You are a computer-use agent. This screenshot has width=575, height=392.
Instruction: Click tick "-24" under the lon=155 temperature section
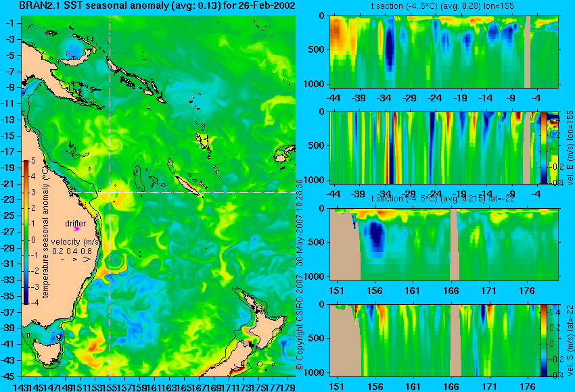click(x=435, y=98)
